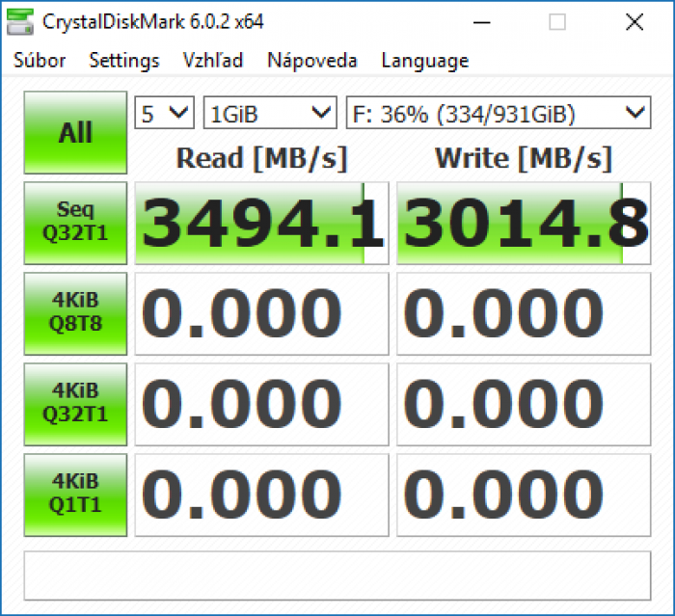The height and width of the screenshot is (616, 675).
Task: Start the 4KiB Q8T8 benchmark test
Action: (x=75, y=313)
